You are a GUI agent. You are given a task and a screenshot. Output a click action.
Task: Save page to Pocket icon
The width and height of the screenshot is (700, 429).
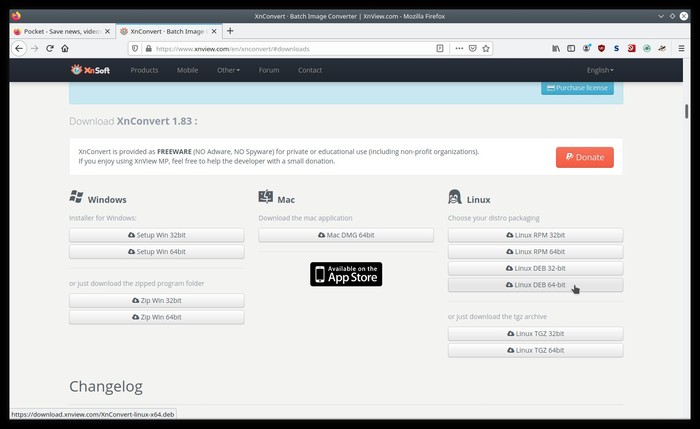[472, 48]
